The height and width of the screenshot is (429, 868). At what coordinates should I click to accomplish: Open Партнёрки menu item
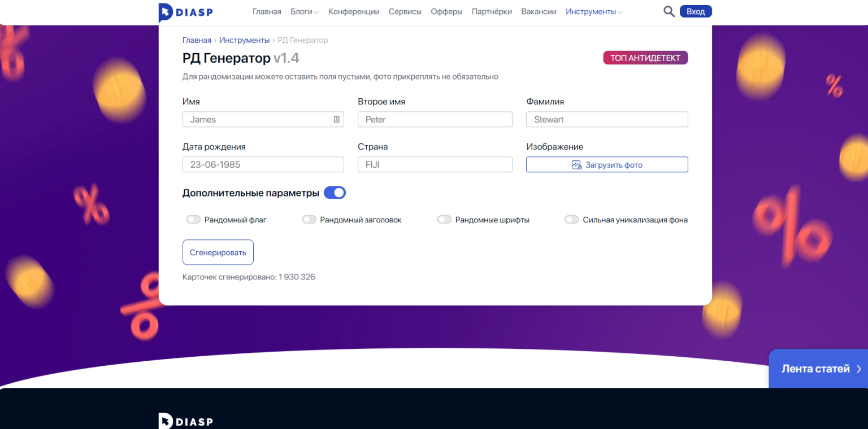point(492,12)
